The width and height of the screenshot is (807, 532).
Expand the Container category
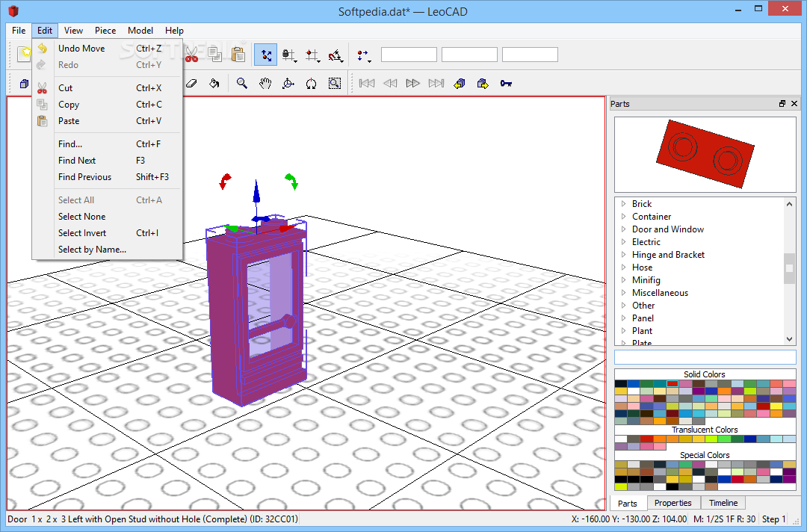click(623, 217)
